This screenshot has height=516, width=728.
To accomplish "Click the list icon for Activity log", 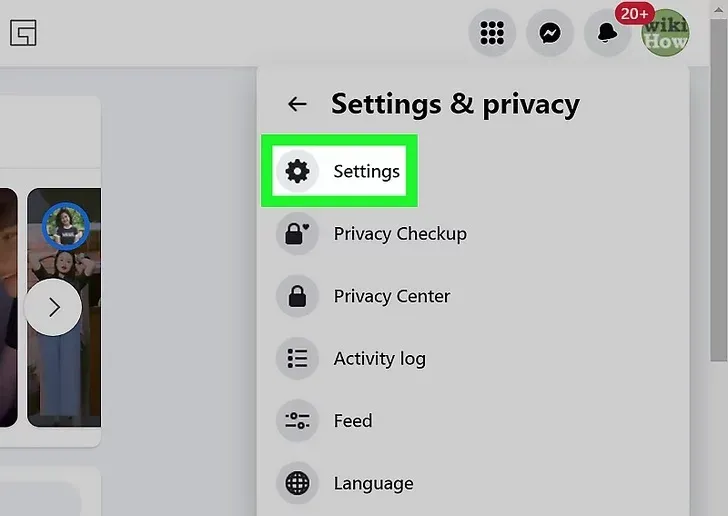I will click(x=297, y=359).
